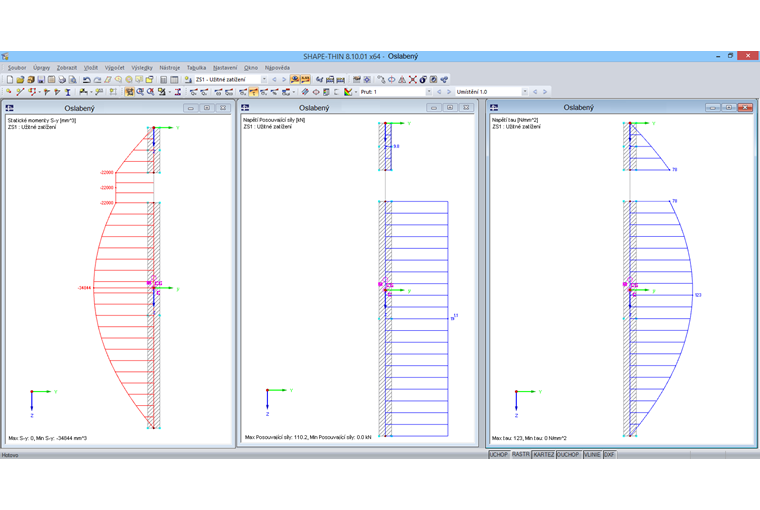Click the red line element tool icon

(x=20, y=92)
